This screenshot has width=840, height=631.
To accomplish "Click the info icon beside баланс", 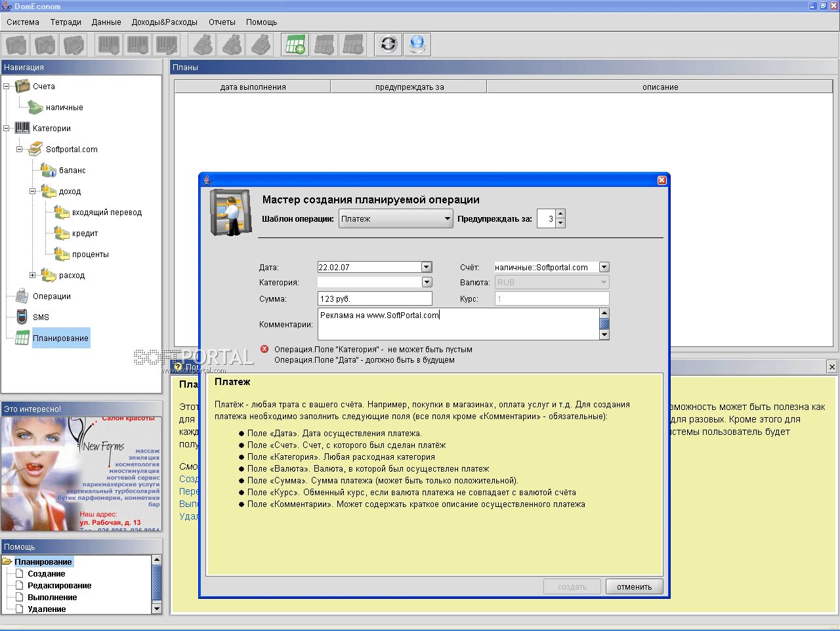I will pos(49,170).
